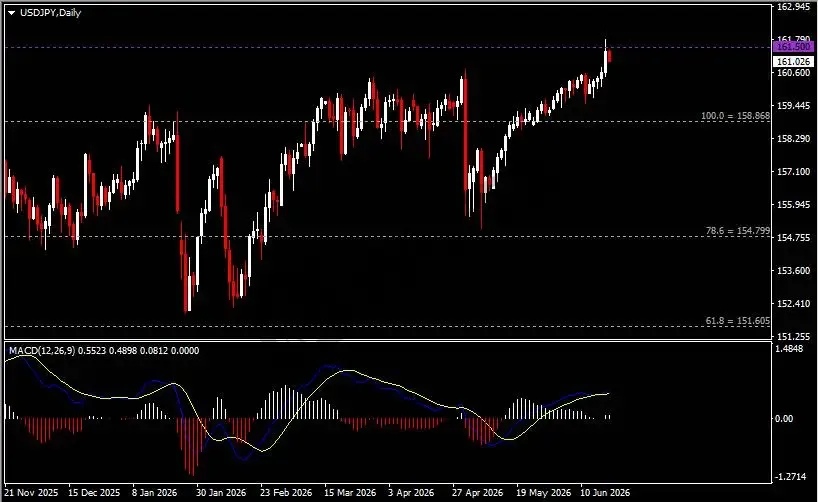
Task: Click the MACD(12,26,9) indicator label
Action: [x=42, y=351]
